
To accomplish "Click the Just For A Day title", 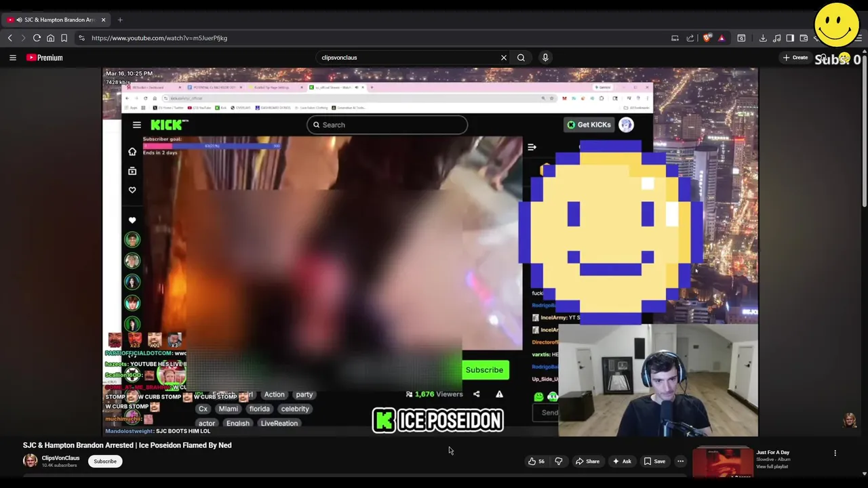I will pyautogui.click(x=773, y=452).
